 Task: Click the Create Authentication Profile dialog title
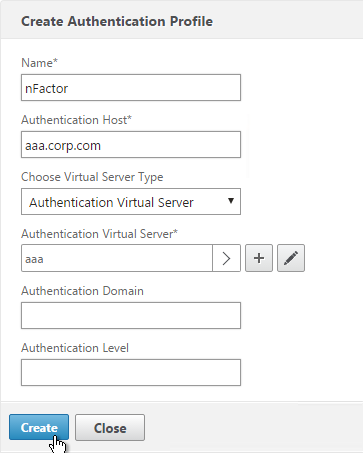(117, 21)
